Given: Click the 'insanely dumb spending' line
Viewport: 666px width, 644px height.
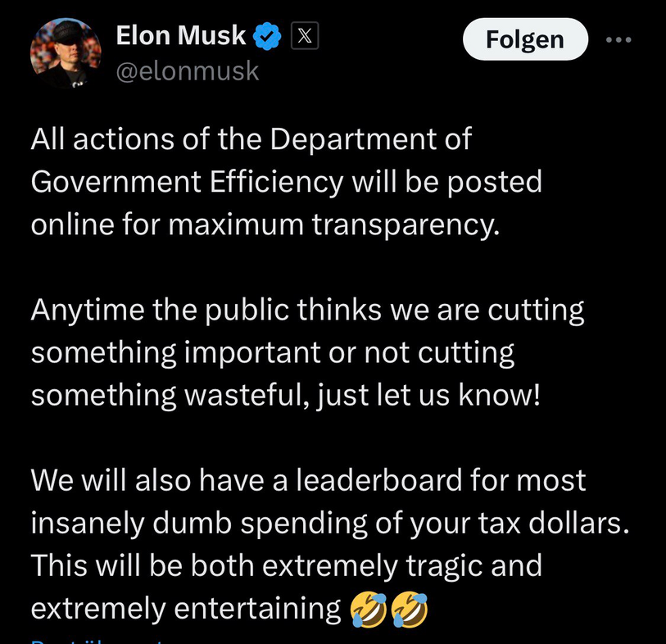Looking at the screenshot, I should tap(324, 523).
